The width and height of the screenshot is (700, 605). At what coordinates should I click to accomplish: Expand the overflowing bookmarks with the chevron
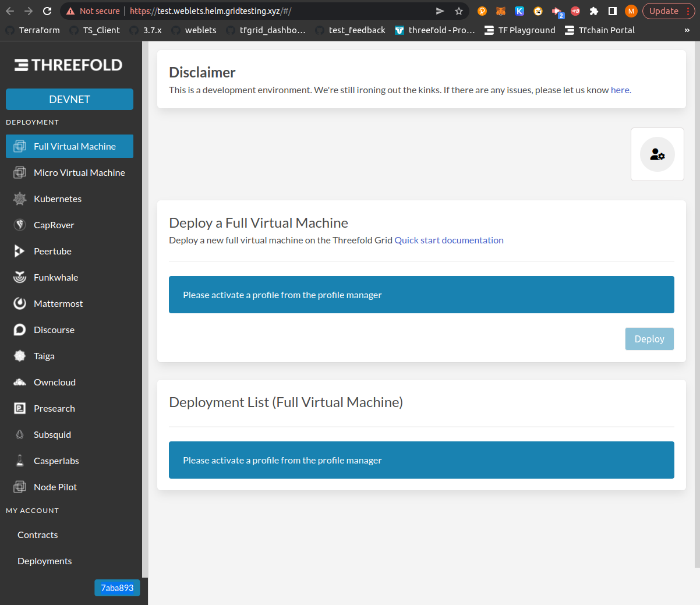[x=687, y=30]
